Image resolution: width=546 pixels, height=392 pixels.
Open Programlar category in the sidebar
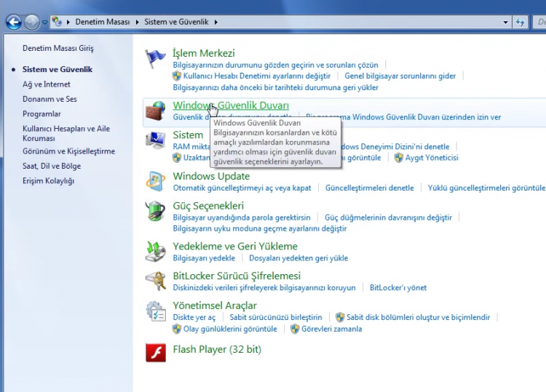[x=41, y=113]
